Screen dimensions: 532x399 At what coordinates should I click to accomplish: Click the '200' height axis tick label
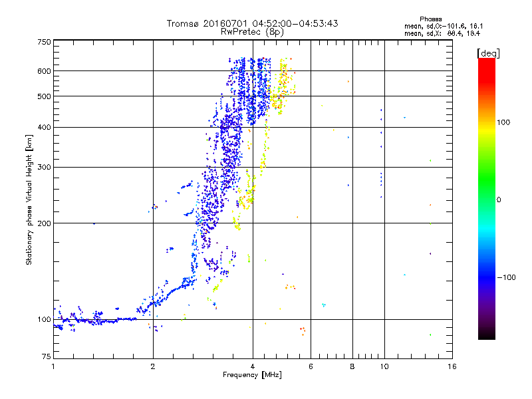pyautogui.click(x=44, y=223)
